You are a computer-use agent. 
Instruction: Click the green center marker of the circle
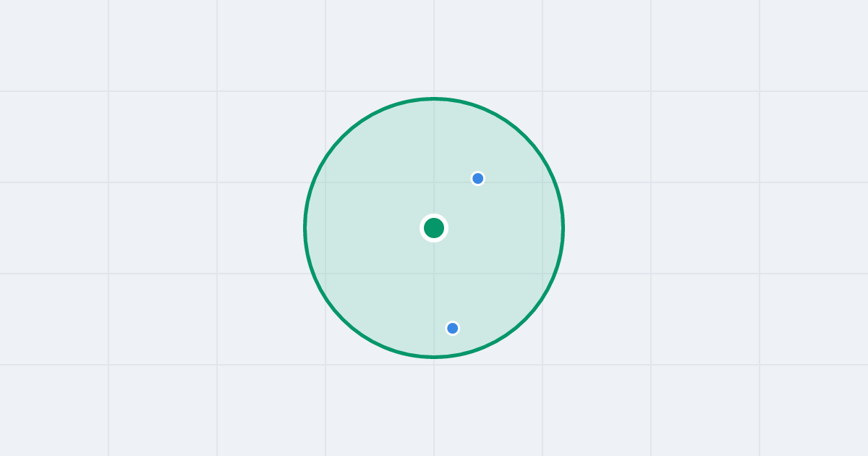pos(434,228)
